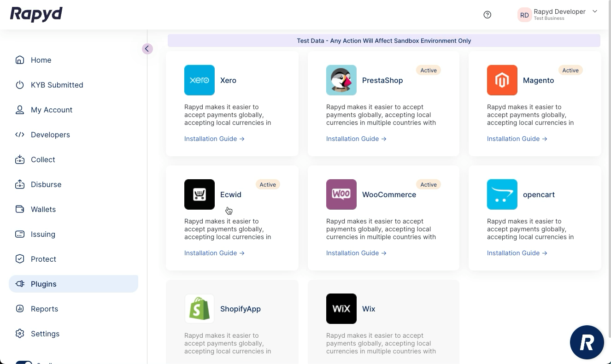Click the Rapyd logo in header

pyautogui.click(x=36, y=14)
